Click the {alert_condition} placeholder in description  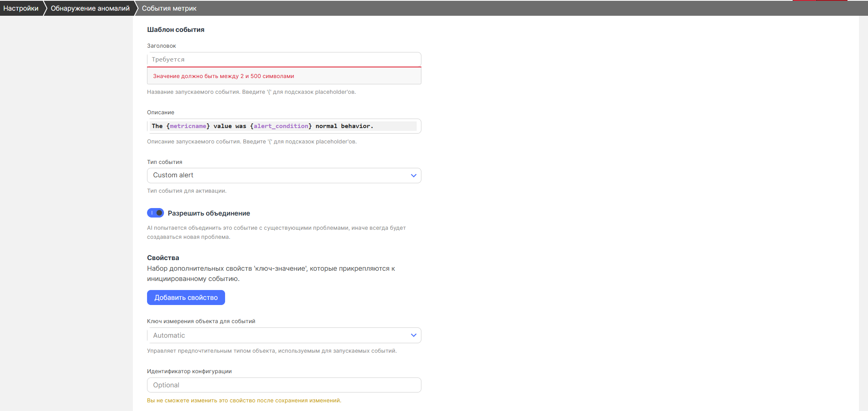point(281,126)
